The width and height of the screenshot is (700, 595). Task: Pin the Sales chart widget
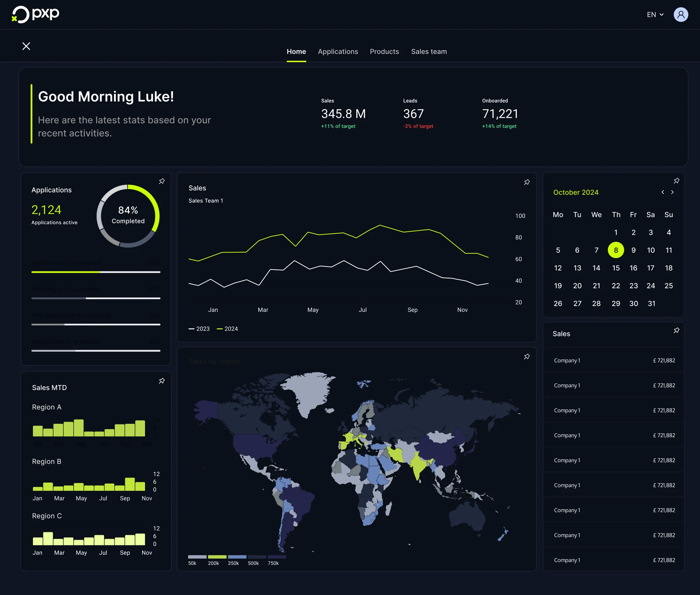(x=526, y=182)
